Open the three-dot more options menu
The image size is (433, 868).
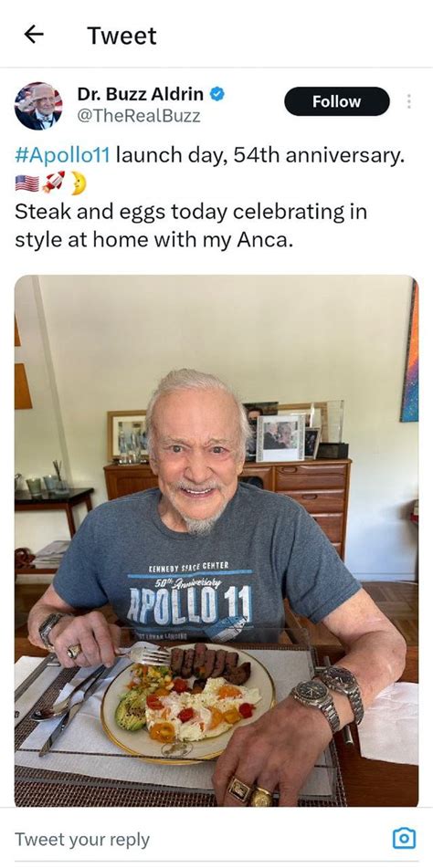(408, 101)
